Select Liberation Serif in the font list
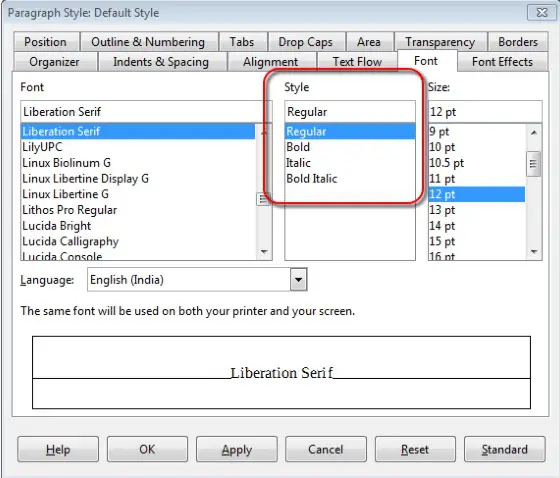560x478 pixels. (x=138, y=131)
